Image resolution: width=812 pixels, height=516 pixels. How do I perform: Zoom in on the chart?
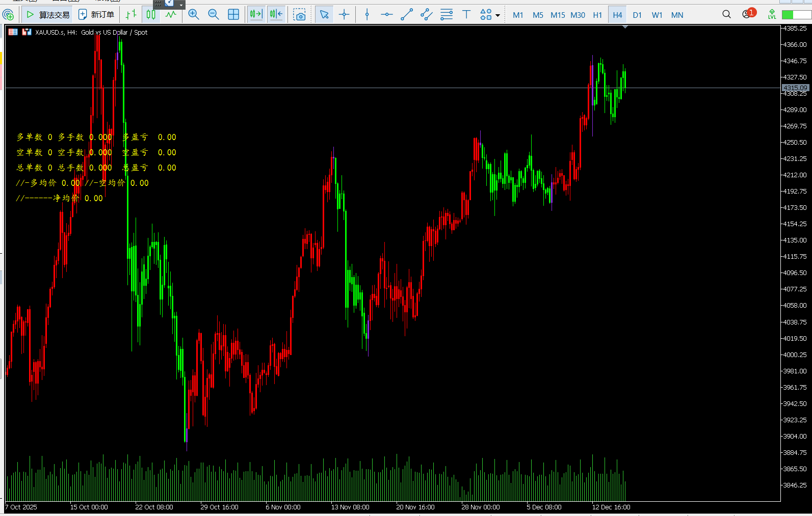[194, 15]
